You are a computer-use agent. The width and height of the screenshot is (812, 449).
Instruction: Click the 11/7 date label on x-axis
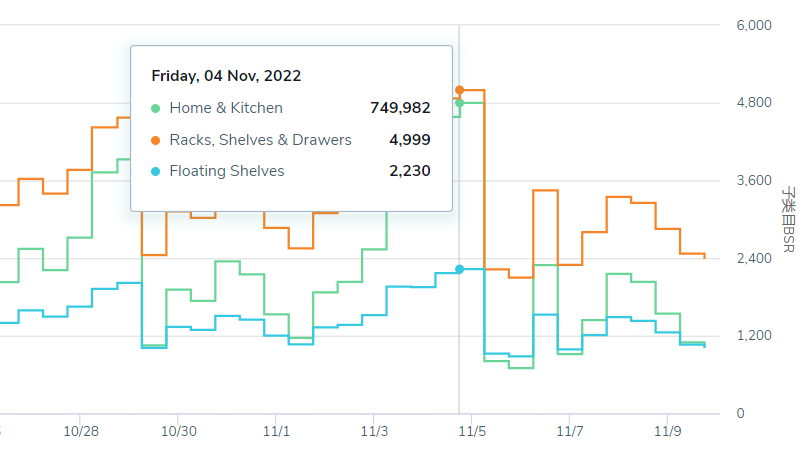[570, 431]
